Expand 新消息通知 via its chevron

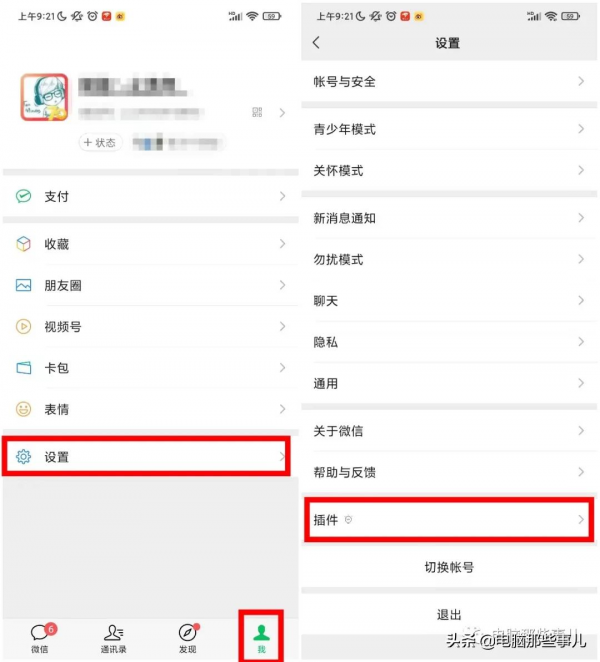point(581,218)
